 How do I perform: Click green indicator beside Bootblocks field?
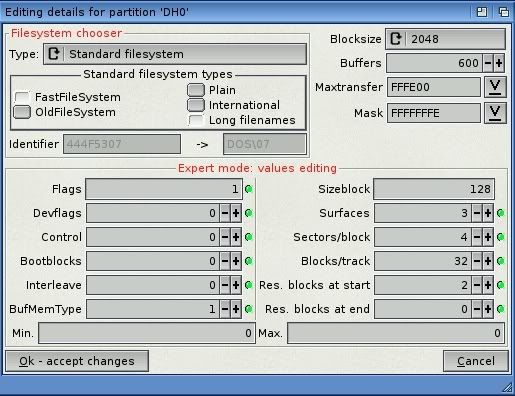point(249,261)
